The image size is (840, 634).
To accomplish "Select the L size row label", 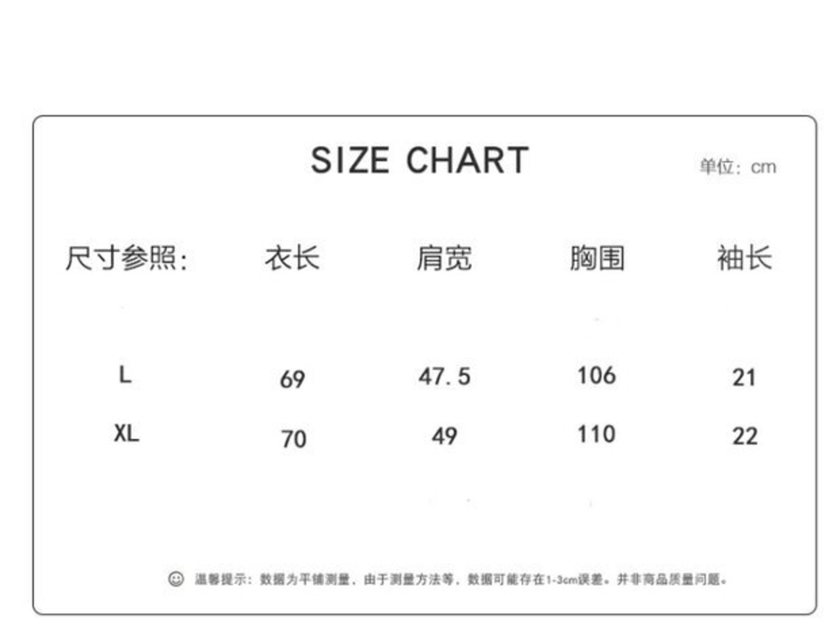I will [x=125, y=375].
